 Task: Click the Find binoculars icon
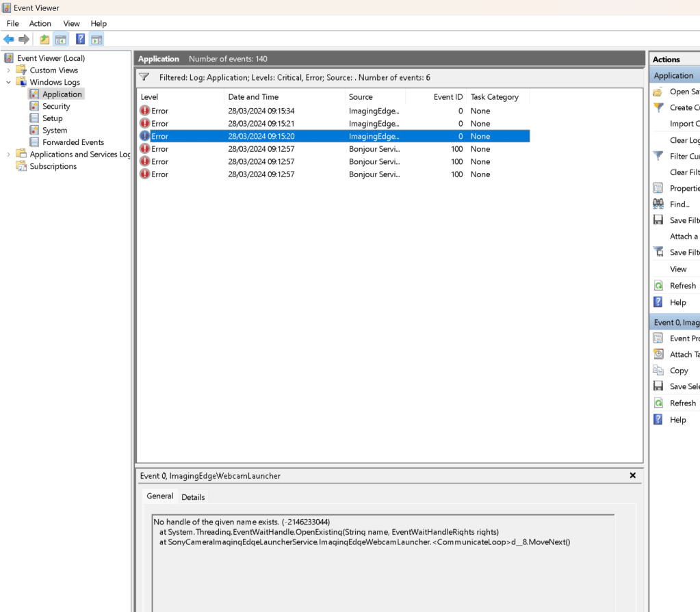coord(658,204)
